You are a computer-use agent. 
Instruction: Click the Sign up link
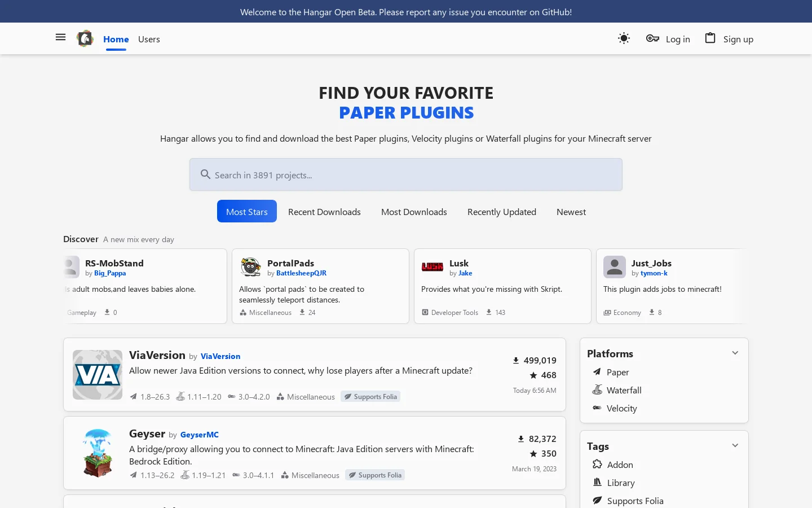[738, 39]
